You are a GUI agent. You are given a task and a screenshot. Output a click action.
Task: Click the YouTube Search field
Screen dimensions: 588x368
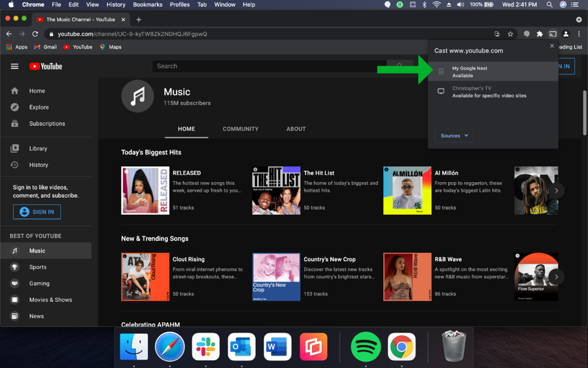[x=269, y=66]
